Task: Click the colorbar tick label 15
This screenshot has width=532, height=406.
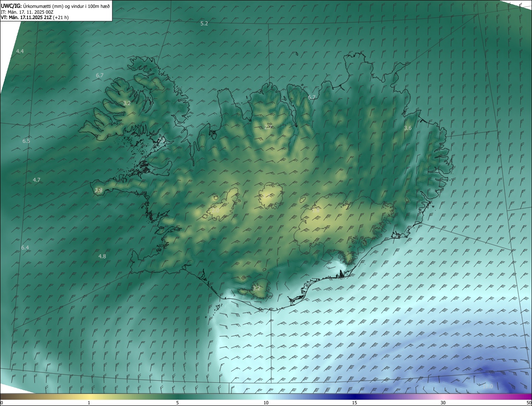Action: (355, 403)
